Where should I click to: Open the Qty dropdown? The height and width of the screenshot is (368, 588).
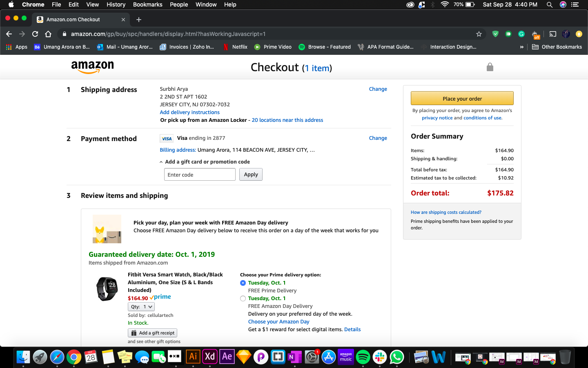(x=141, y=307)
